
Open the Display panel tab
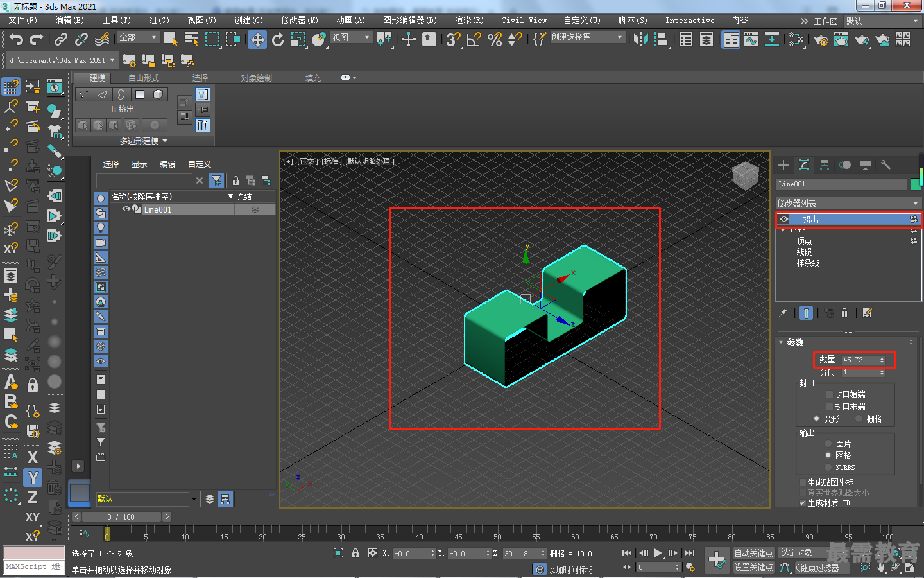[866, 165]
